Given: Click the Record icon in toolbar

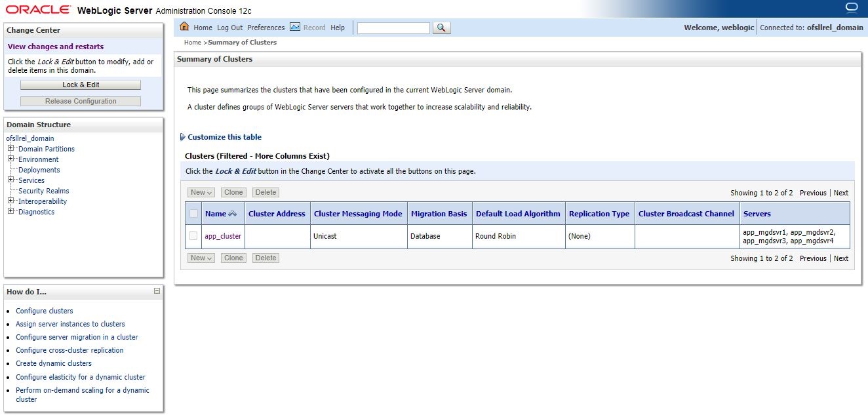Looking at the screenshot, I should [x=295, y=27].
